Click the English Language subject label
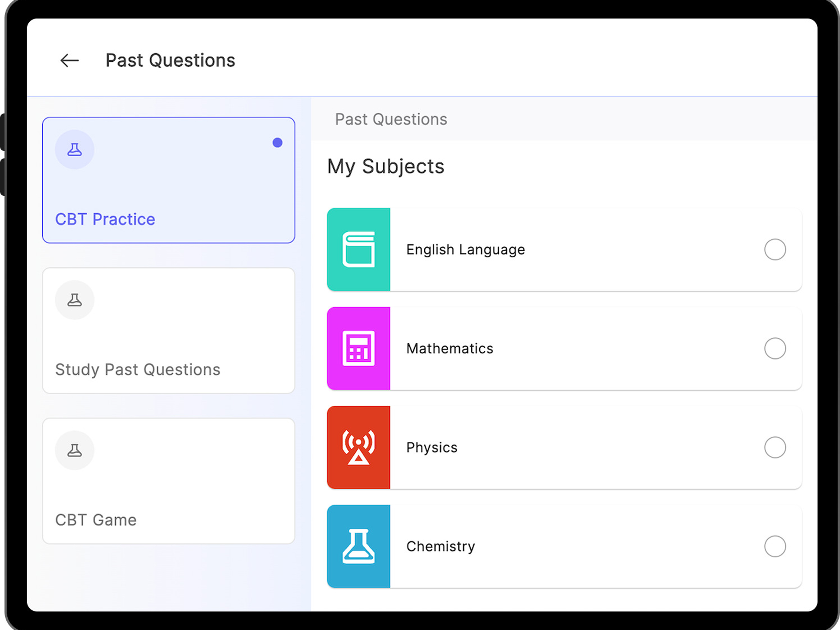840x630 pixels. pyautogui.click(x=465, y=249)
